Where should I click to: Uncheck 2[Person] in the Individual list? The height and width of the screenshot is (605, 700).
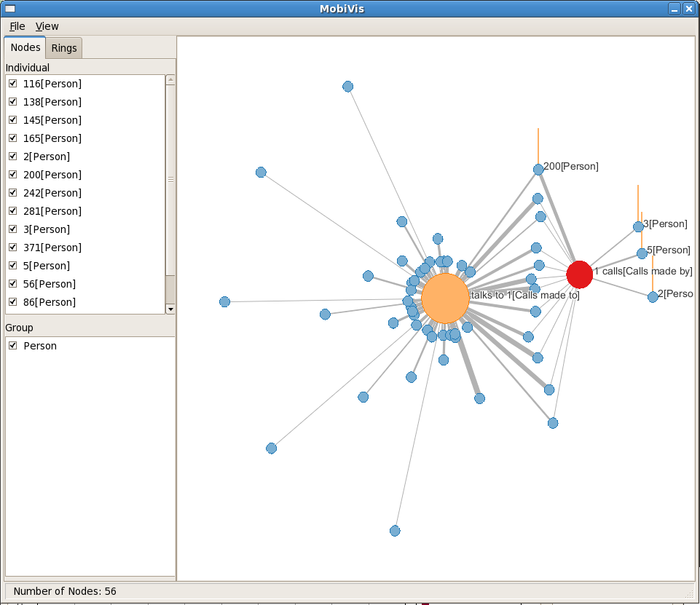13,156
